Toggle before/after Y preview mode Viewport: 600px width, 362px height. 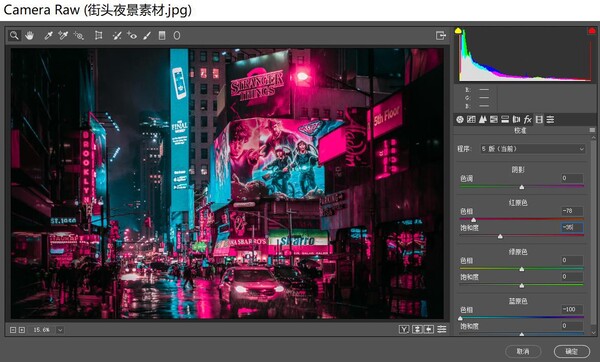pyautogui.click(x=404, y=329)
